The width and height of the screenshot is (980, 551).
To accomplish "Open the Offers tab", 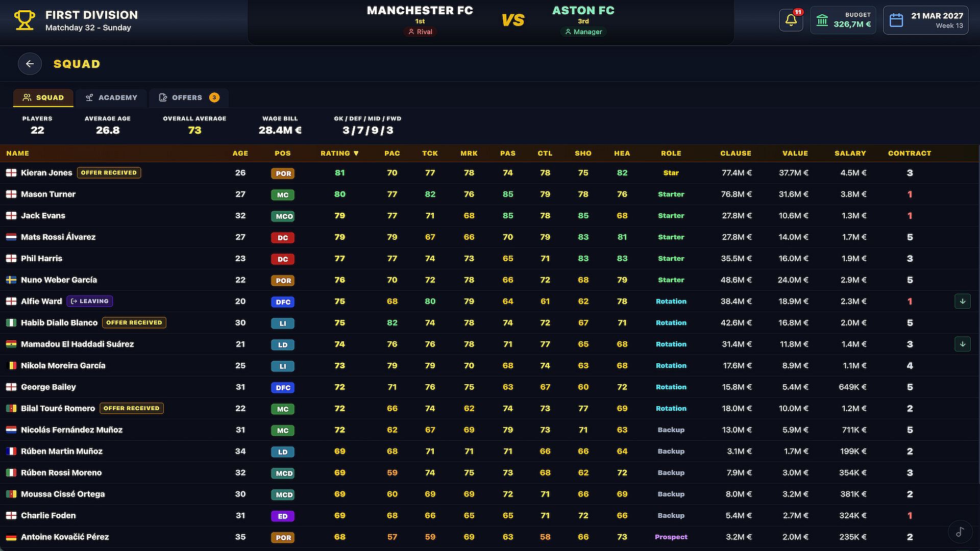I will tap(189, 97).
